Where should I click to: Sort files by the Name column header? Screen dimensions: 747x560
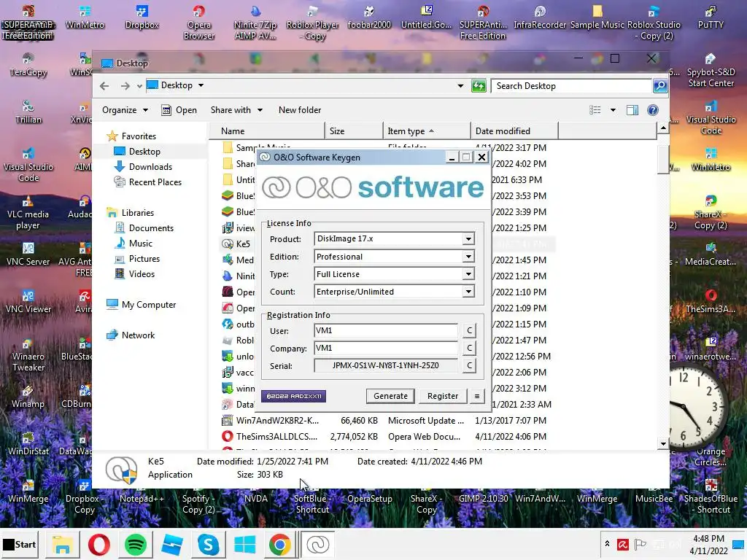pos(267,131)
